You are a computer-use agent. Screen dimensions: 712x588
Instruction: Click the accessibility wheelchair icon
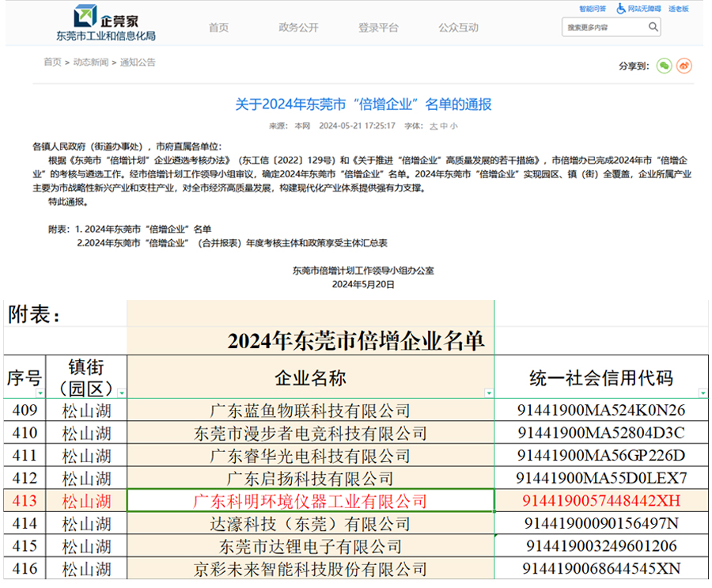pyautogui.click(x=621, y=9)
